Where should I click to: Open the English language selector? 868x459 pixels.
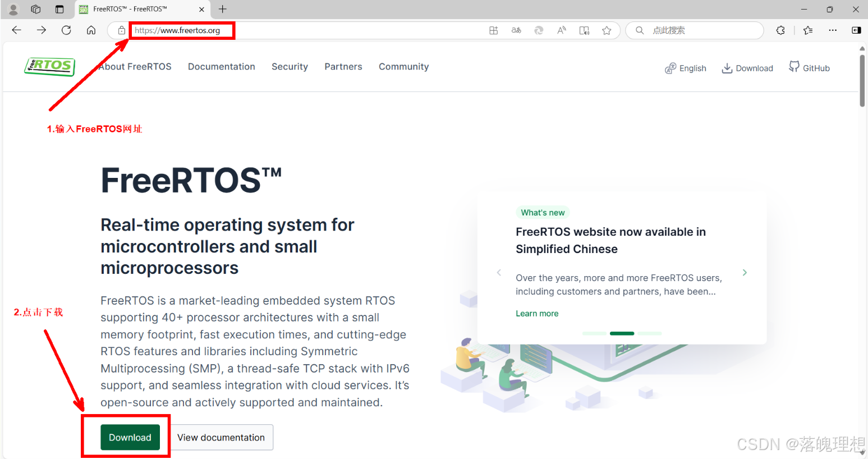coord(686,67)
